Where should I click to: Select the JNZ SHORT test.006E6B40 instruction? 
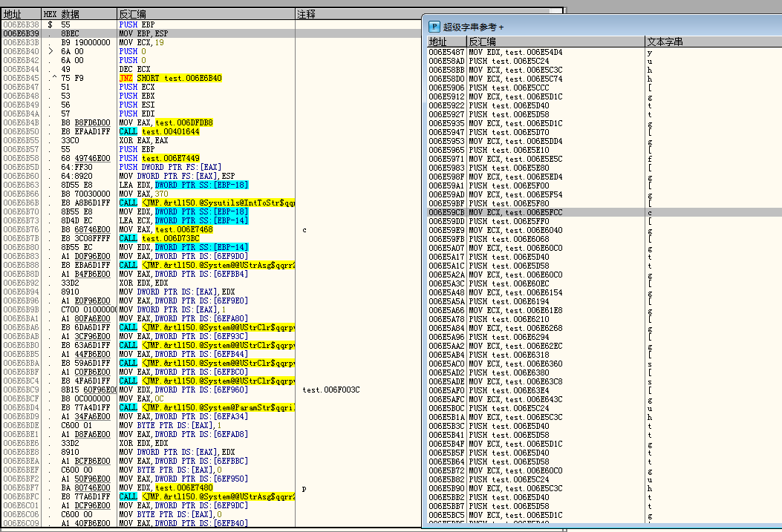[x=170, y=78]
